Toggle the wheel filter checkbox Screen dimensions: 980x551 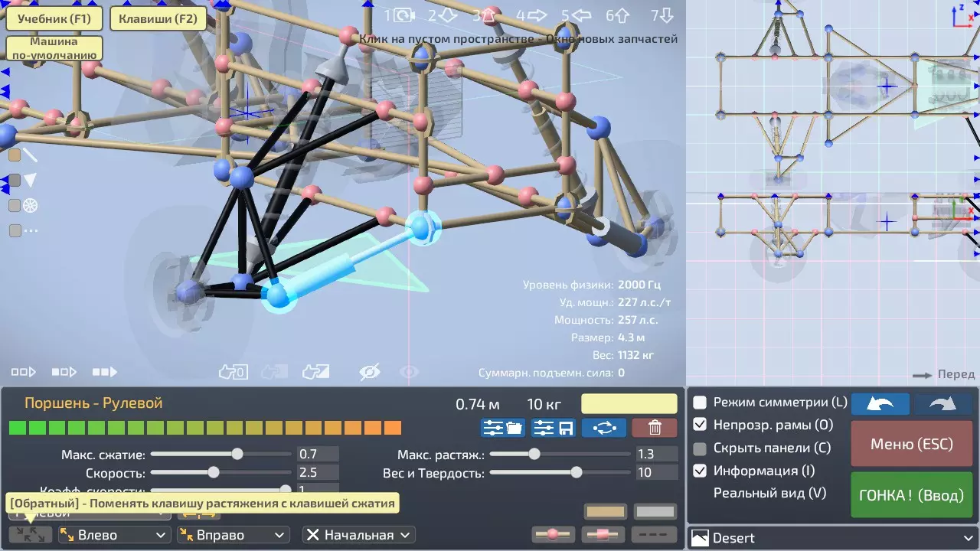[x=15, y=205]
